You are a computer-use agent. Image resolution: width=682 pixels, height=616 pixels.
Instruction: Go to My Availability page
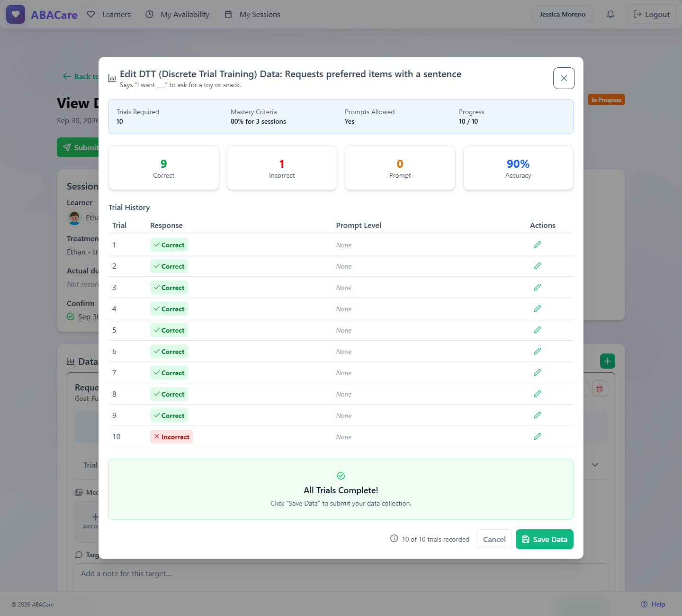(178, 14)
